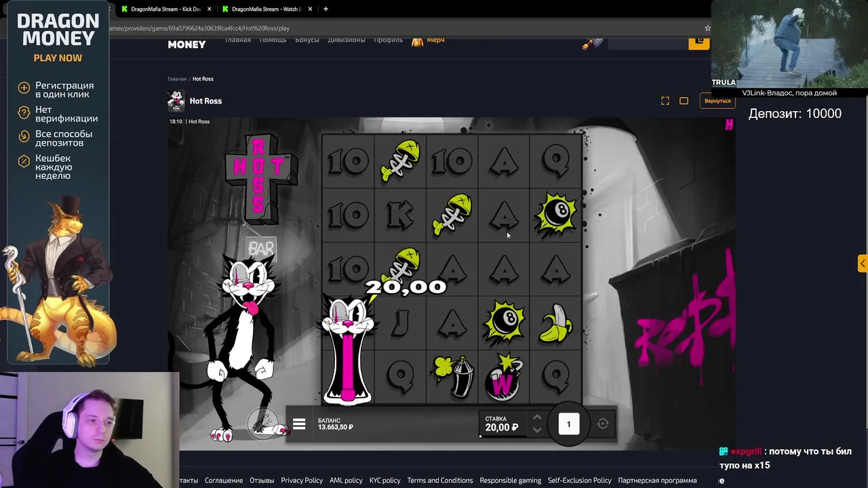Viewport: 868px width, 488px height.
Task: Click the rocket icon in site header
Action: (x=592, y=43)
